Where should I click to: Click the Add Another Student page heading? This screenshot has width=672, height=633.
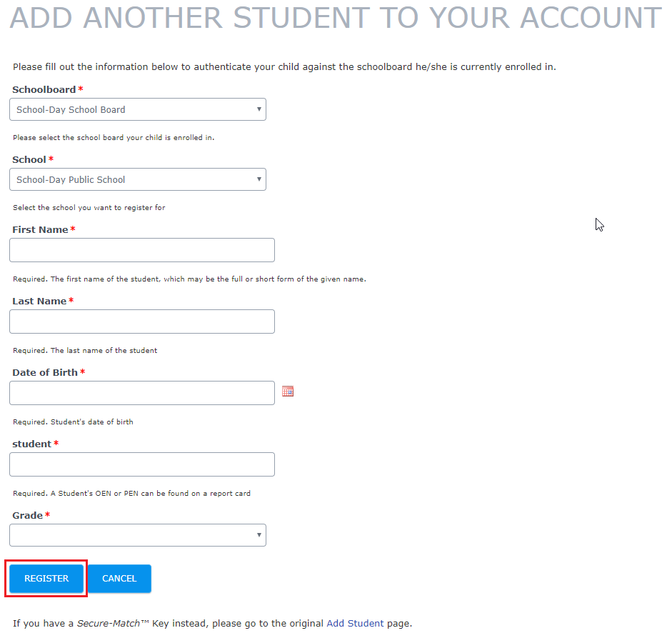click(x=335, y=18)
